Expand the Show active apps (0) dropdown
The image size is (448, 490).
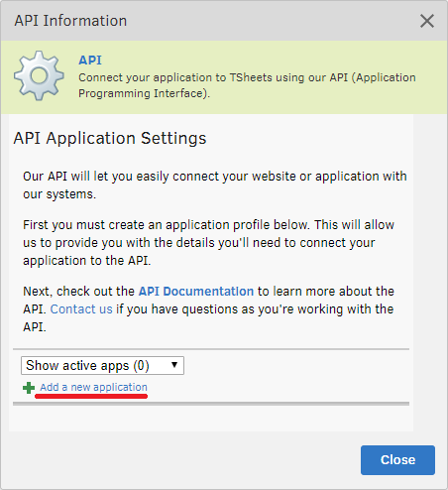tap(102, 365)
